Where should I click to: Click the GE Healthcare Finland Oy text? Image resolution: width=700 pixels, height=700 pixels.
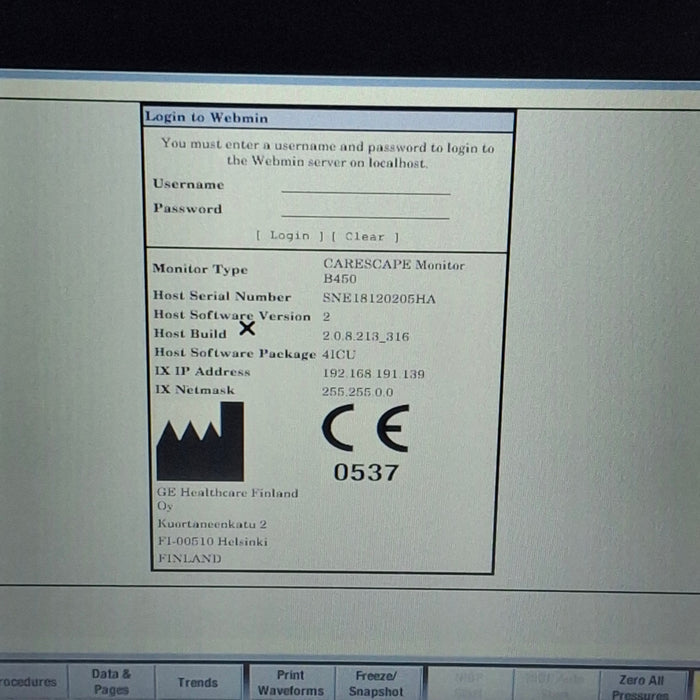[x=227, y=499]
